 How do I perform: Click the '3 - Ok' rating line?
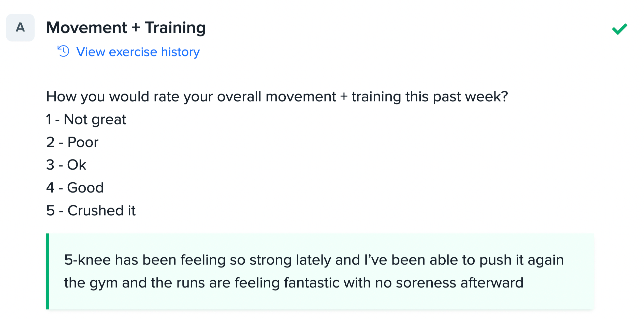(66, 165)
